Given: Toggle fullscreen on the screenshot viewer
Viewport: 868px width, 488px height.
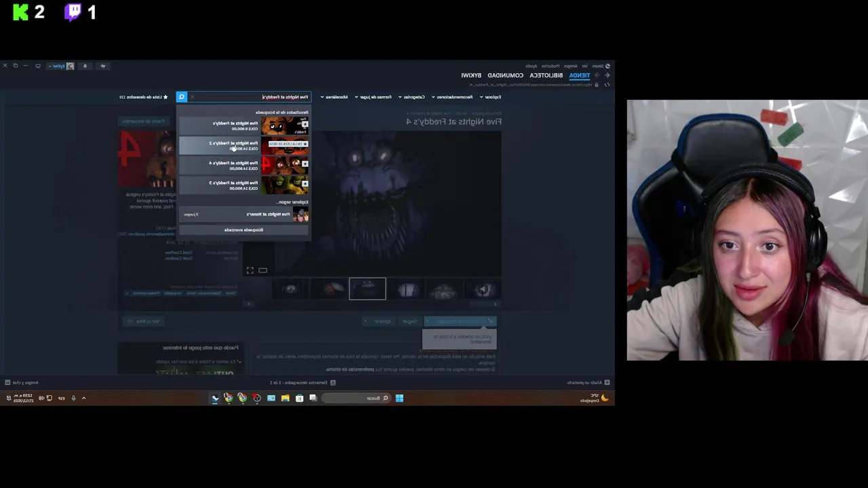Looking at the screenshot, I should [250, 270].
